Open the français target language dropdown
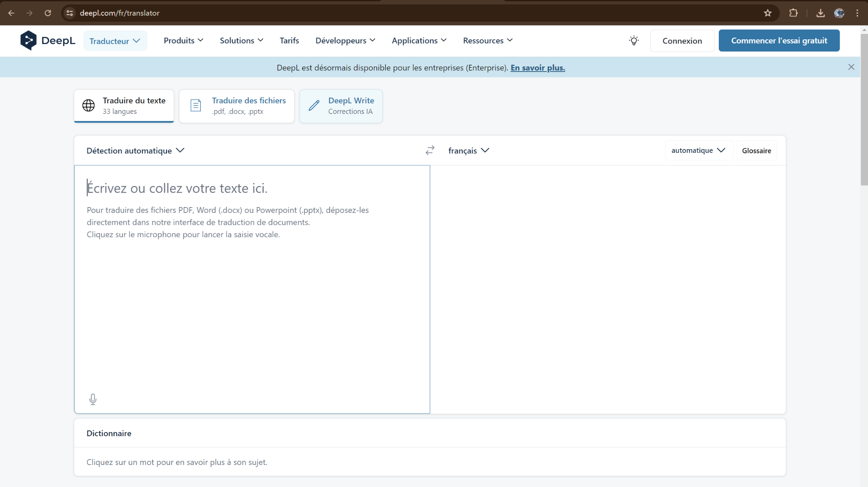868x487 pixels. [469, 151]
